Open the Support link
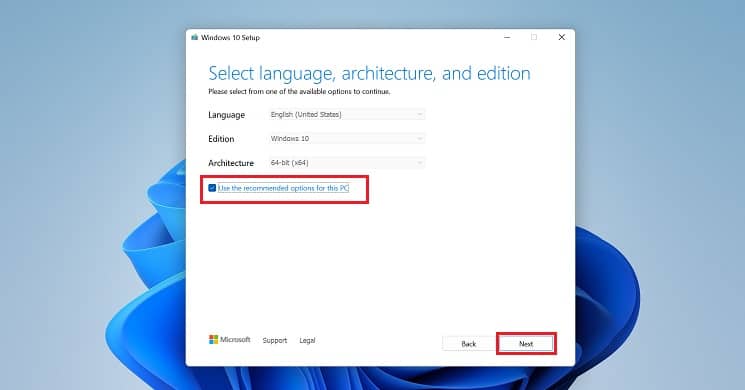 coord(275,340)
